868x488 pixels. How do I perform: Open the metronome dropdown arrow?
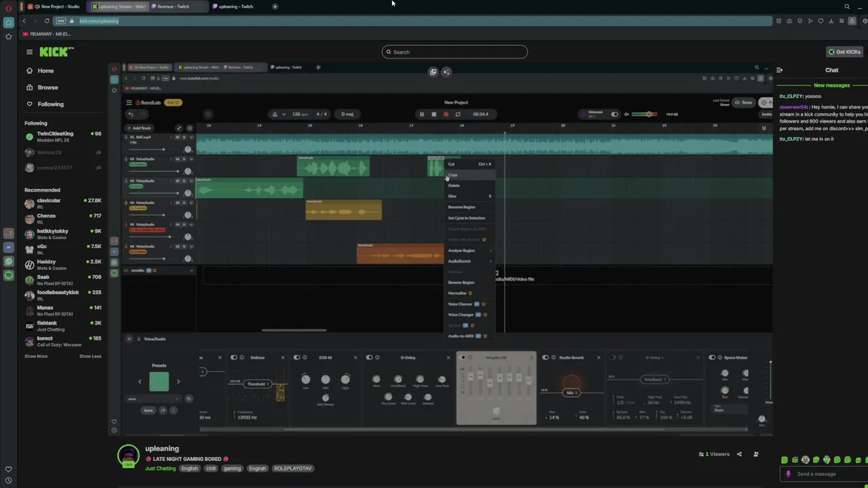[x=283, y=114]
